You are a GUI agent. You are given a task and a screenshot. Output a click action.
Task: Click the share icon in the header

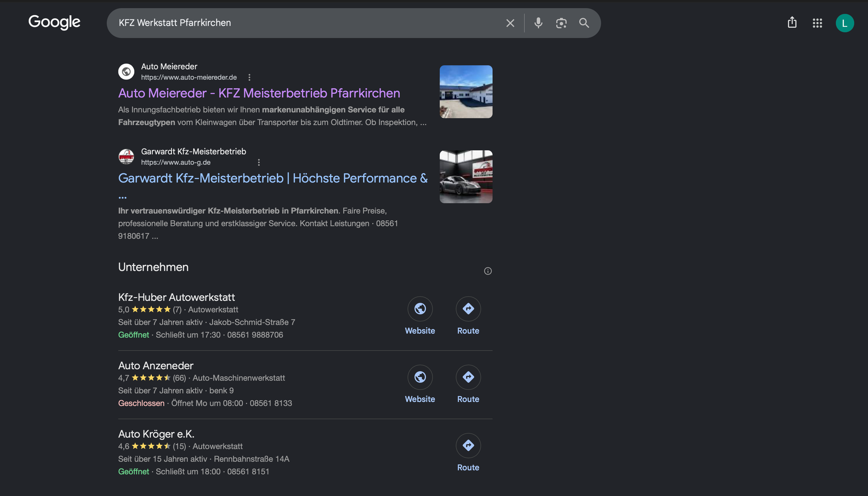point(792,23)
